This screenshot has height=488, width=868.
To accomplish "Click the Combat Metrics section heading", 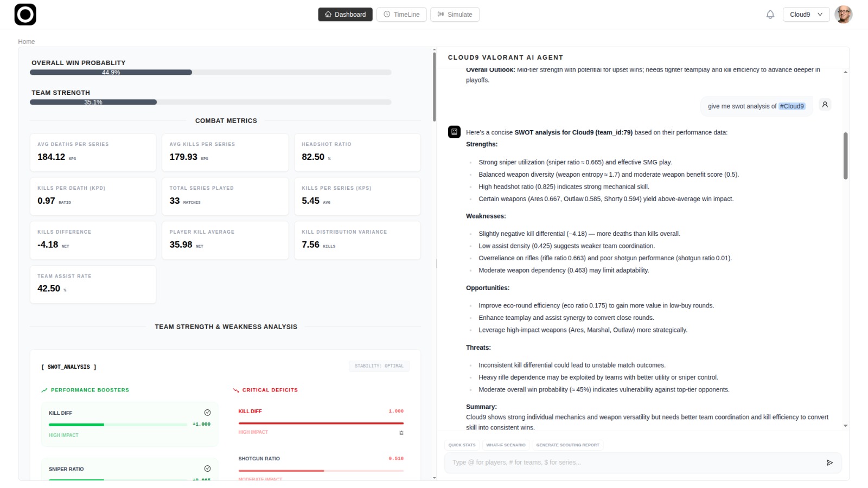I will coord(226,121).
